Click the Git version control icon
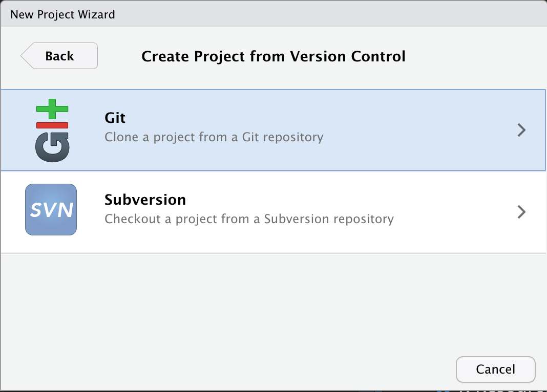Image resolution: width=547 pixels, height=392 pixels. click(x=52, y=130)
